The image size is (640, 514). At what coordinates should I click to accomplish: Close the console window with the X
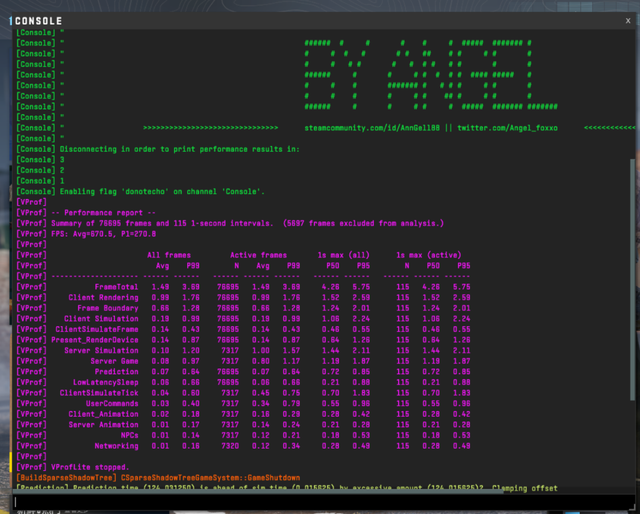(628, 21)
